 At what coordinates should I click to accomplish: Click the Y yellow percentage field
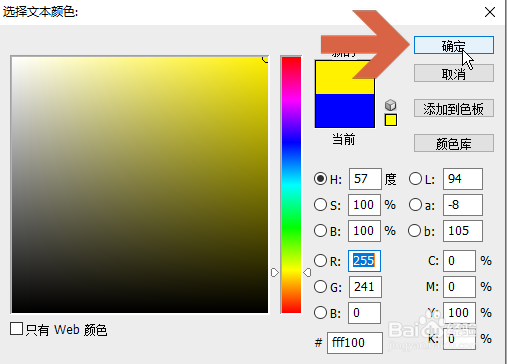(x=459, y=313)
